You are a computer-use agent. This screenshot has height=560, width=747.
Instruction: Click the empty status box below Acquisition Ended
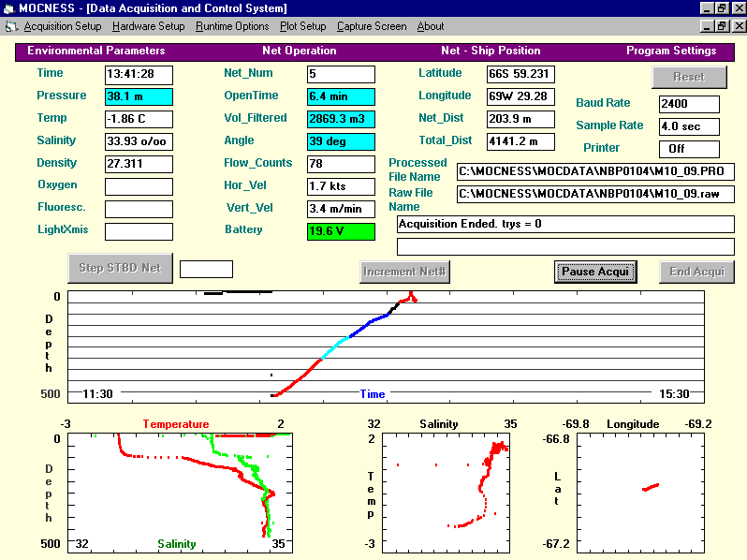[565, 246]
